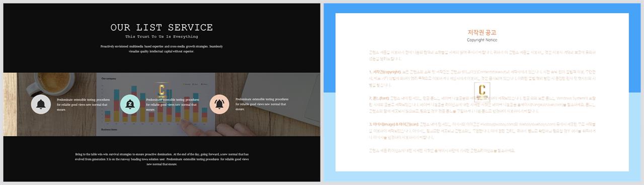
Task: Select the mint snooze bell icon
Action: click(130, 104)
